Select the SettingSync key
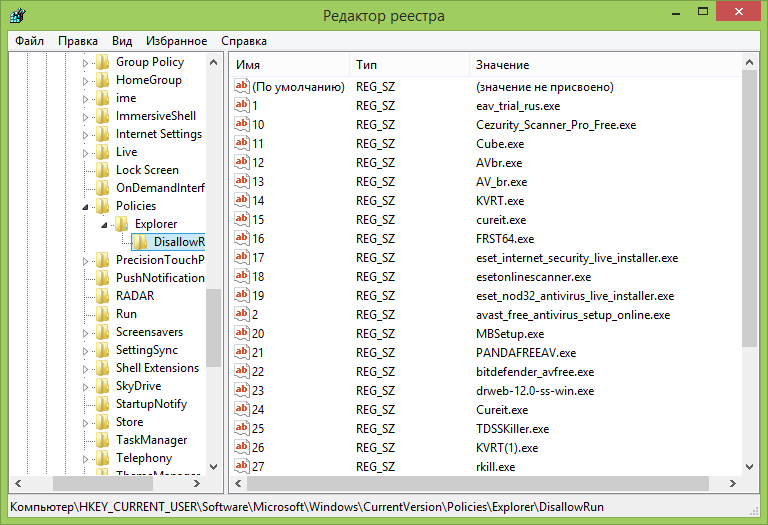Viewport: 768px width, 525px height. point(146,350)
